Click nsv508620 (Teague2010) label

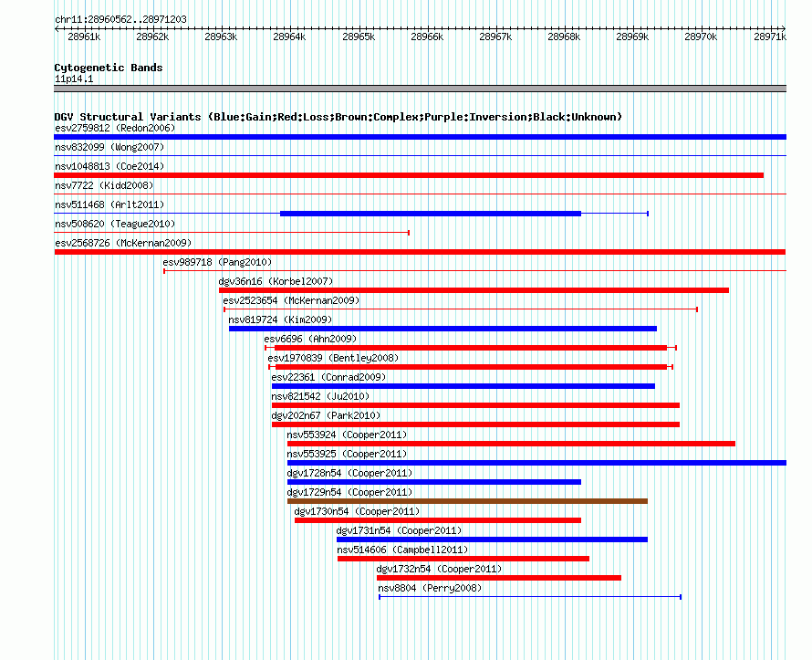point(115,224)
